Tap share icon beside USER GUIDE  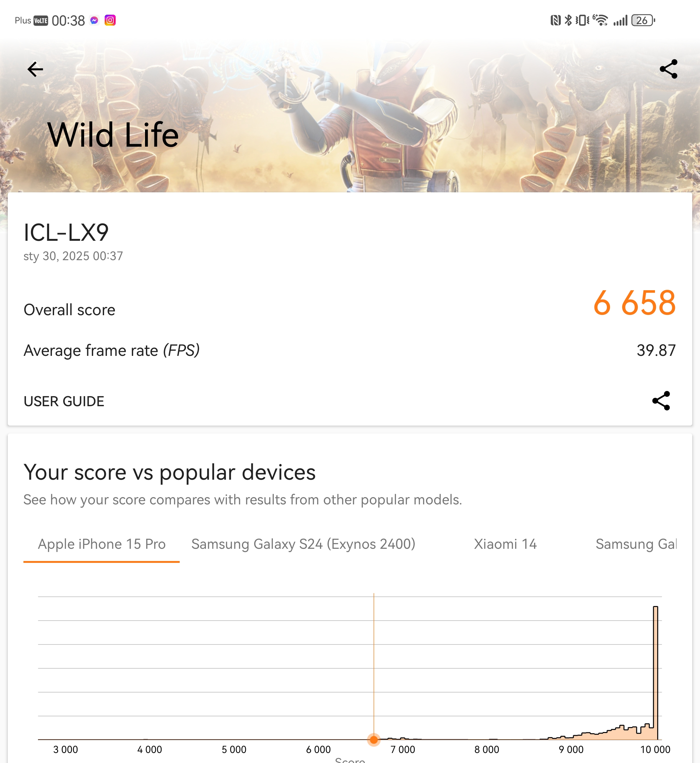coord(661,401)
